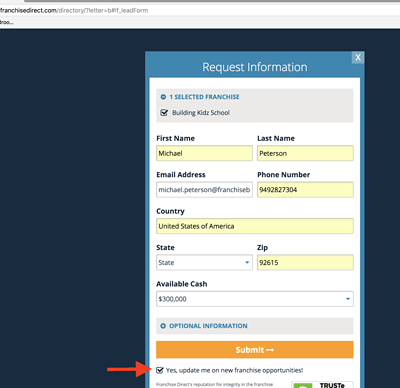The image size is (400, 388).
Task: Open the Available Cash dropdown
Action: click(255, 299)
